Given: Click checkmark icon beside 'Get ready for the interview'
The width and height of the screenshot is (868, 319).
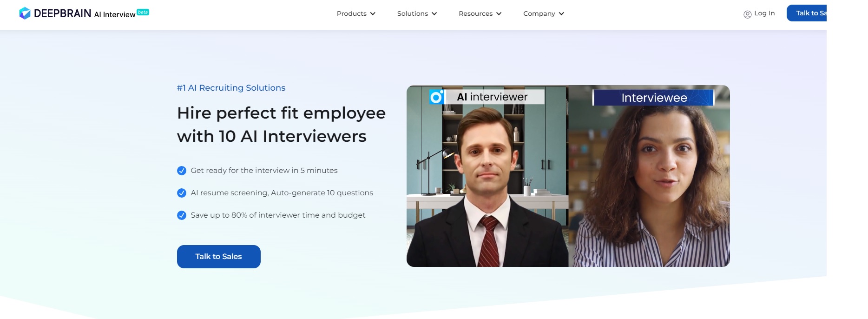Looking at the screenshot, I should coord(182,171).
